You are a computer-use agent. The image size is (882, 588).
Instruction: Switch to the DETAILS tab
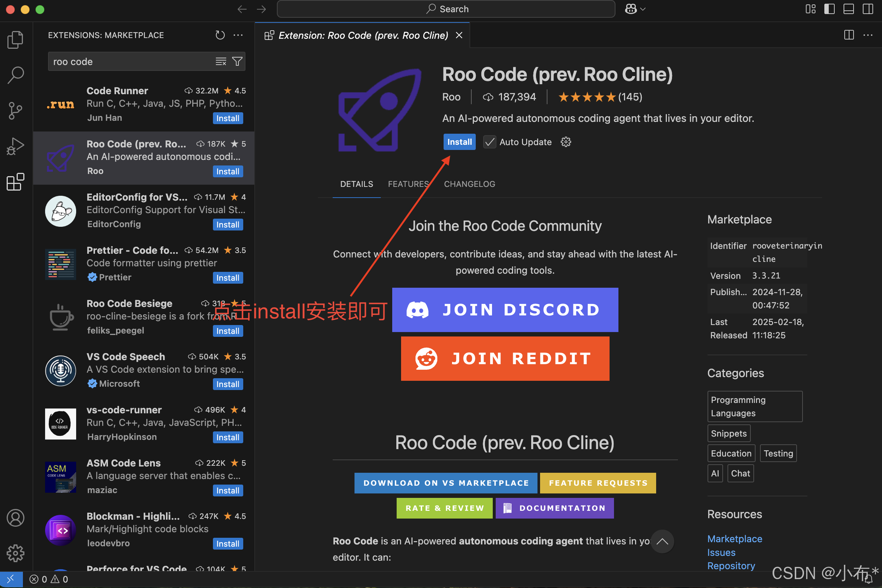(x=357, y=184)
